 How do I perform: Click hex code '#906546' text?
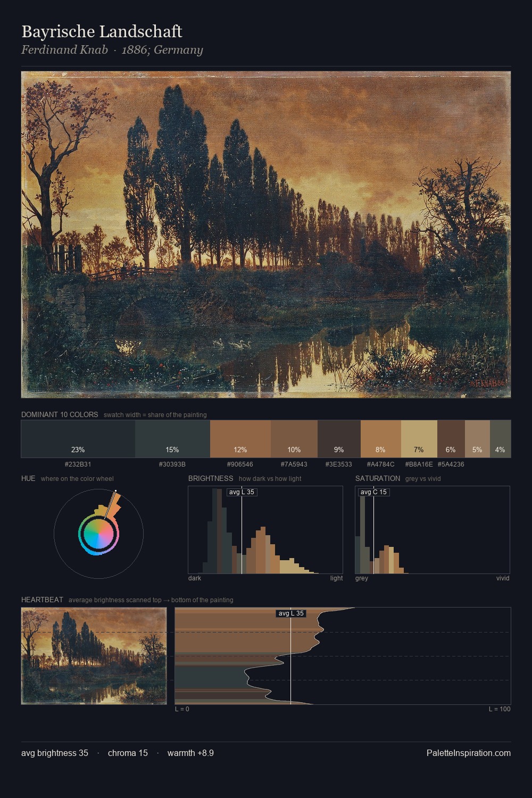tap(240, 464)
